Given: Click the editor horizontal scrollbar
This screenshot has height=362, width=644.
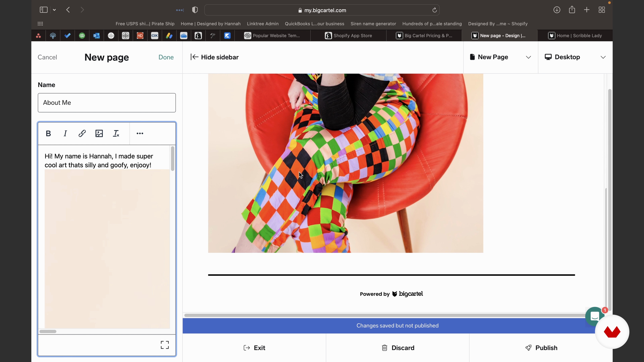Looking at the screenshot, I should (x=48, y=331).
